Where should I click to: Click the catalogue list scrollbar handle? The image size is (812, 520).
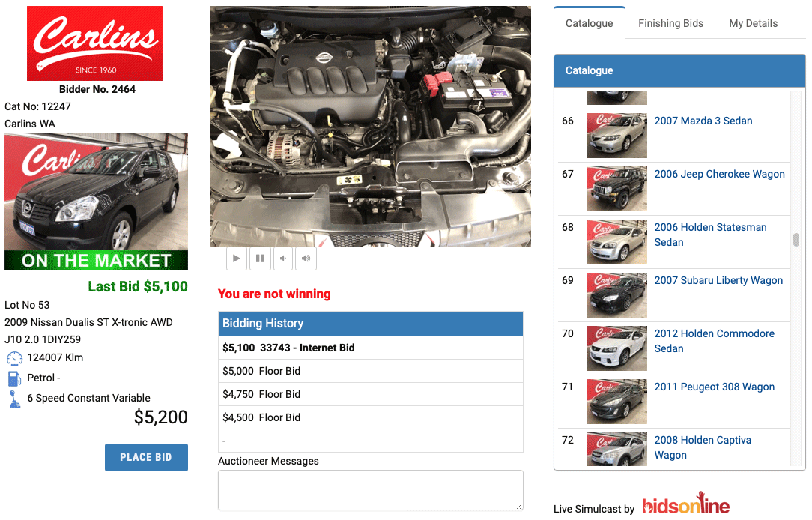(x=796, y=240)
